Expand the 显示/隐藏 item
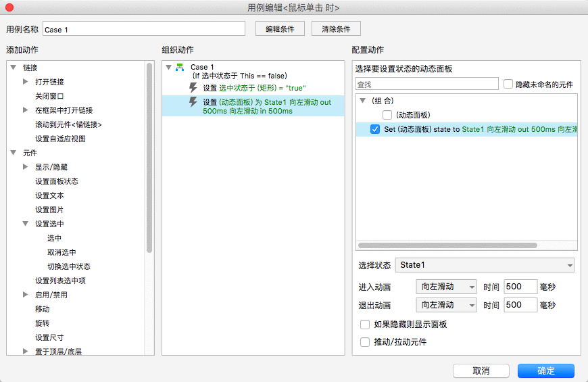Viewport: 588px width, 382px height. [25, 166]
